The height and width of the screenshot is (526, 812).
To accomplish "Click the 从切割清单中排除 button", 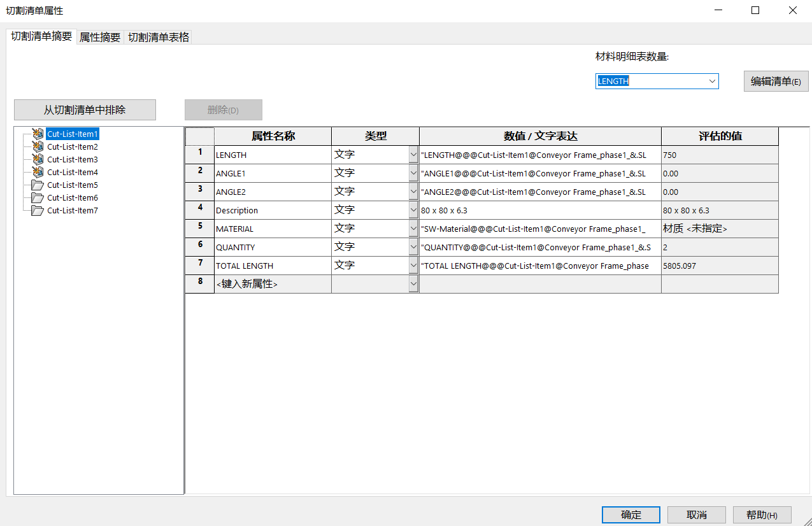I will pyautogui.click(x=85, y=110).
